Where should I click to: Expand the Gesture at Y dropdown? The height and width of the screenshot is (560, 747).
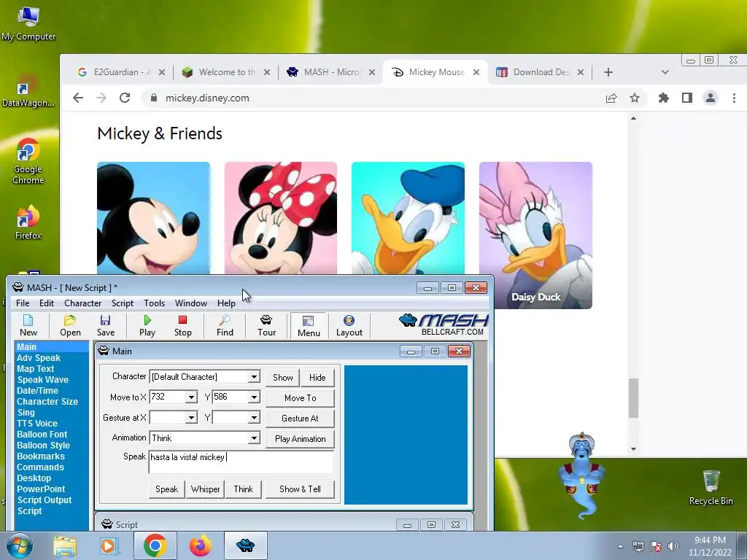(x=255, y=418)
